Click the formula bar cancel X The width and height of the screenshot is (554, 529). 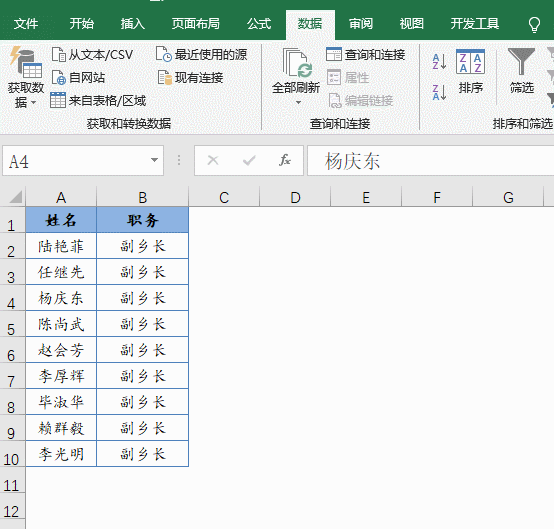pos(213,160)
